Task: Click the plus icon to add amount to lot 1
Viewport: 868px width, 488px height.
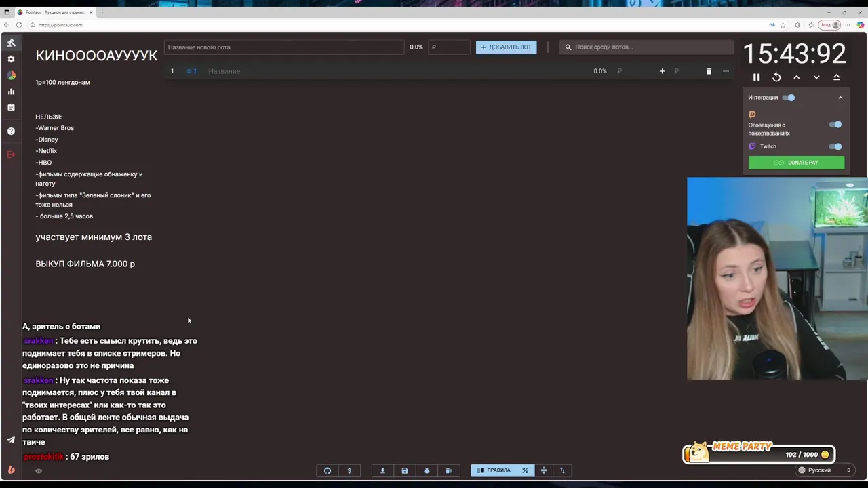Action: [662, 71]
